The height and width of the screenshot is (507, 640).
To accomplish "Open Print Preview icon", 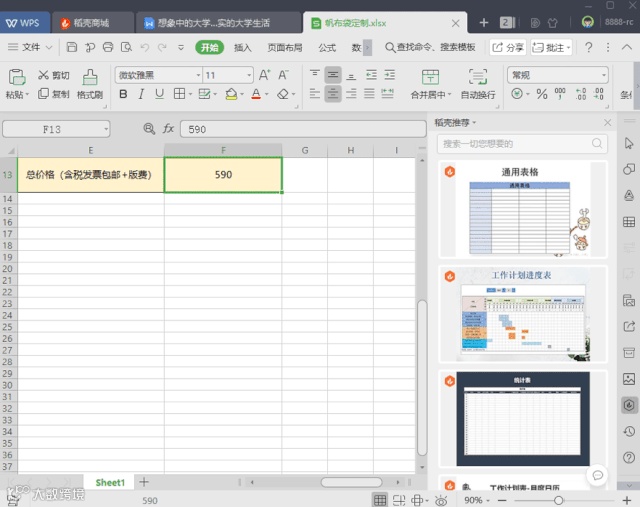I will click(126, 47).
